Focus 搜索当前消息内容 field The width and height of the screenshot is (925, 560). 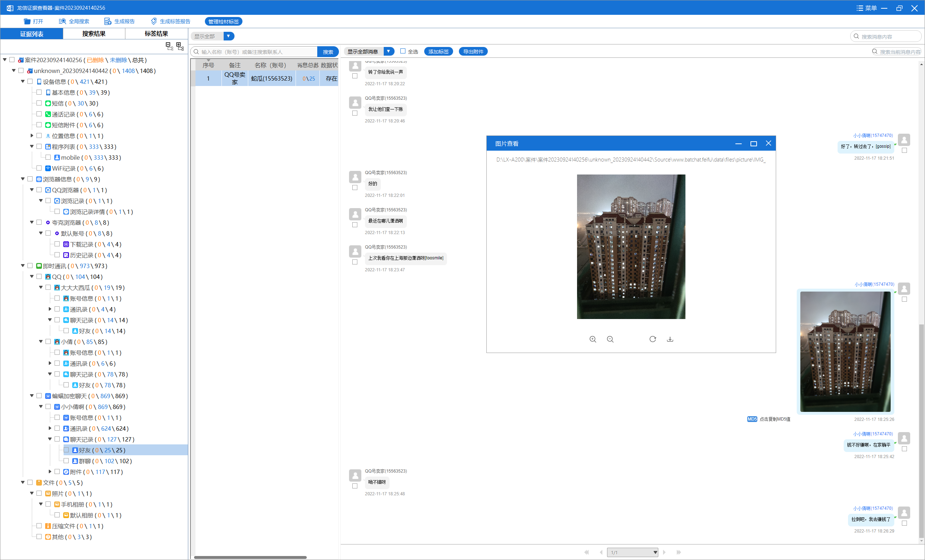coord(896,52)
